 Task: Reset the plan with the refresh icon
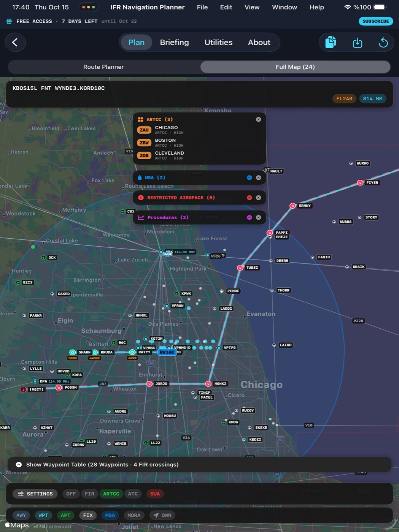click(383, 43)
